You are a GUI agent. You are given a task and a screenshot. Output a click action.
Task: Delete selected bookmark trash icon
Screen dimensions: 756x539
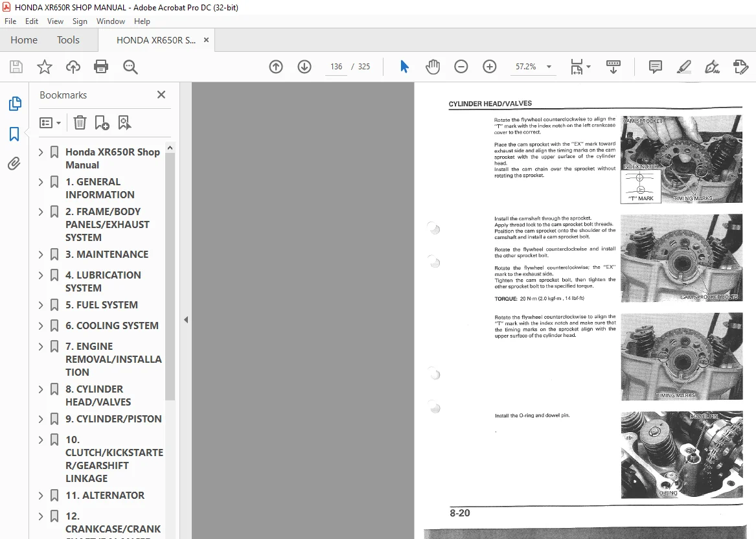click(80, 122)
